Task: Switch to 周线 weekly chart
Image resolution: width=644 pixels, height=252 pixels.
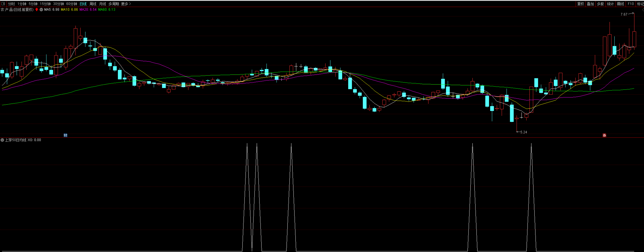Action: [93, 4]
